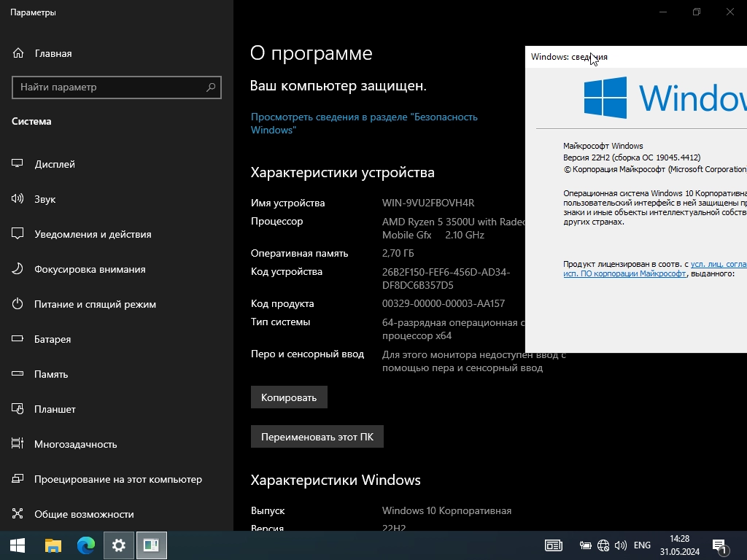Image resolution: width=747 pixels, height=560 pixels.
Task: Select the device ID 26B2F150 text
Action: (x=446, y=279)
